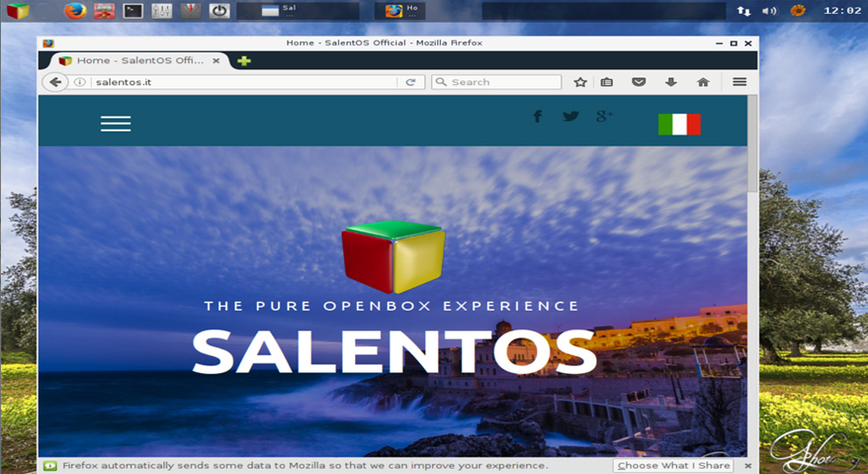Dismiss the Firefox data notification bar
The width and height of the screenshot is (868, 474).
(x=747, y=466)
